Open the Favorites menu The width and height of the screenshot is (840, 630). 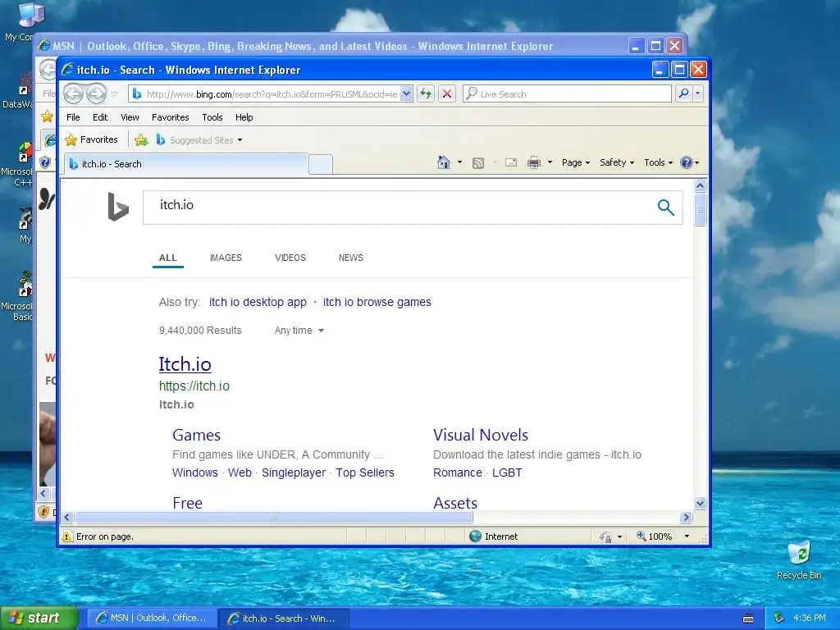tap(171, 117)
